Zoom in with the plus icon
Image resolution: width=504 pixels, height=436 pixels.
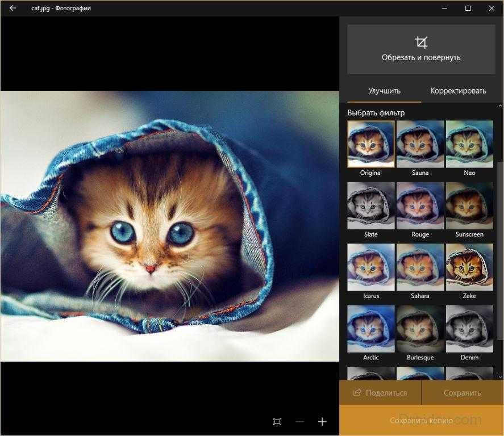[x=322, y=421]
